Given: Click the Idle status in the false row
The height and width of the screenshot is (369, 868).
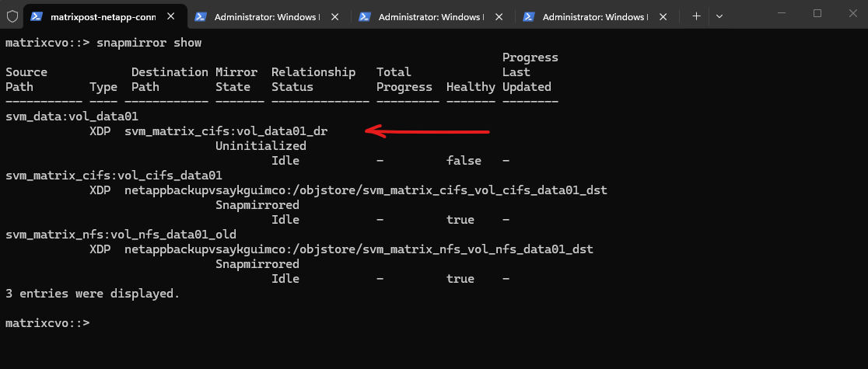Looking at the screenshot, I should coord(285,161).
